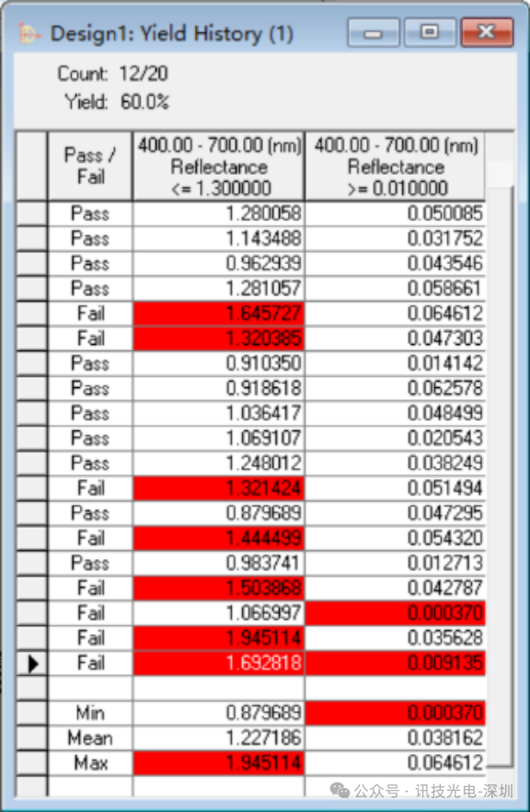Select cell value 0.014142
The width and height of the screenshot is (530, 812).
(x=396, y=363)
